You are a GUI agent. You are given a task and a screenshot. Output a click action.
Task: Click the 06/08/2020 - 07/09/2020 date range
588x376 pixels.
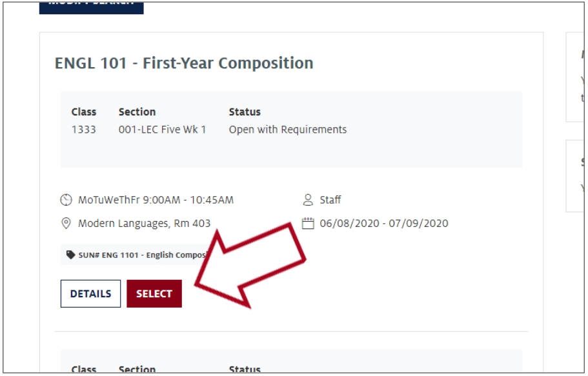[384, 223]
